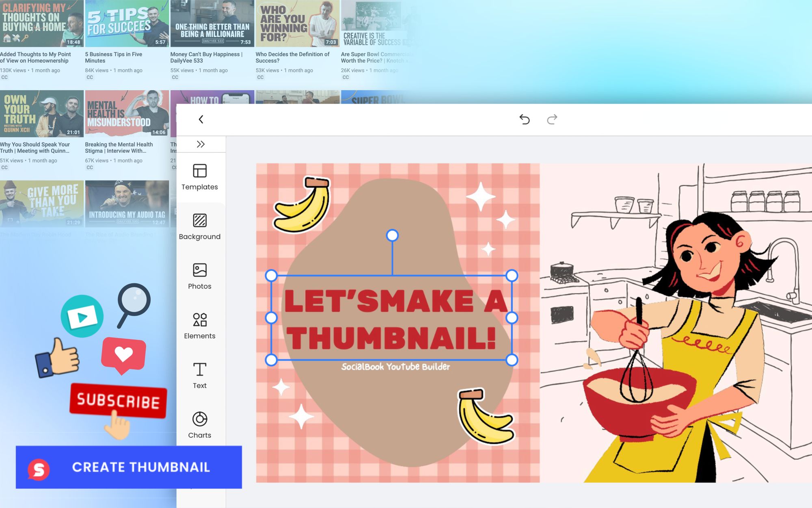Click title Money Can't Buy Happiness DailyVee 533
This screenshot has width=812, height=508.
[206, 57]
